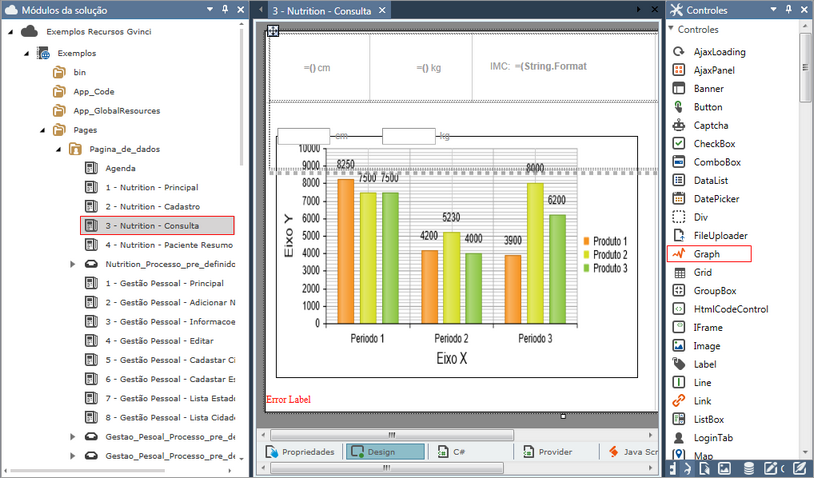Collapse the Exemplos project node
814x478 pixels.
pos(26,53)
